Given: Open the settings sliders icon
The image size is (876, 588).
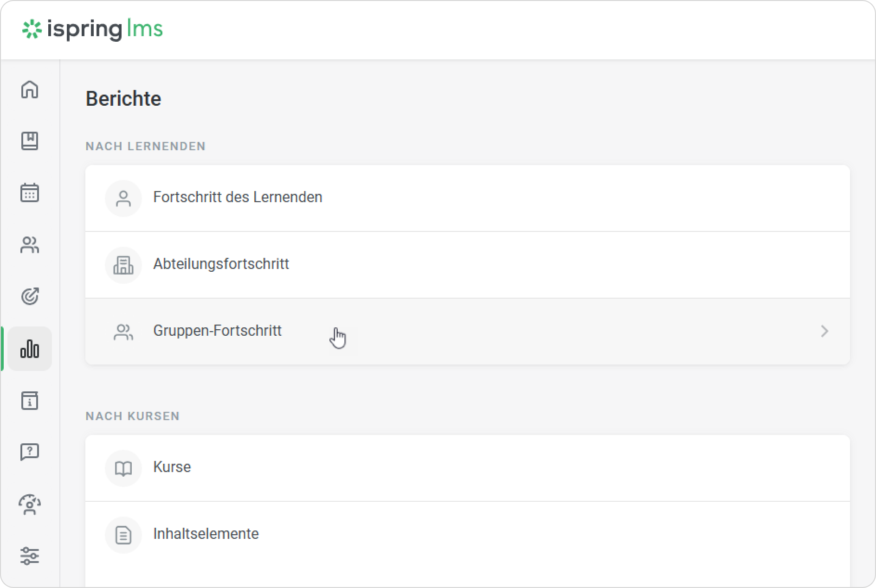Looking at the screenshot, I should (x=30, y=556).
